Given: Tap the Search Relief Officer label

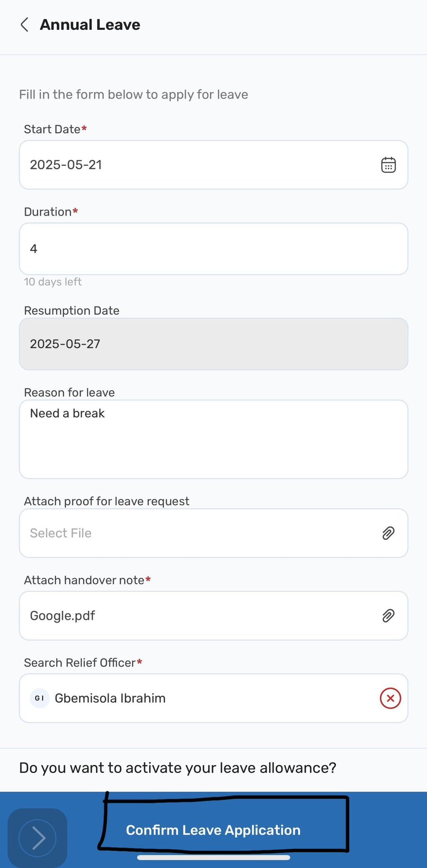Looking at the screenshot, I should (x=79, y=663).
